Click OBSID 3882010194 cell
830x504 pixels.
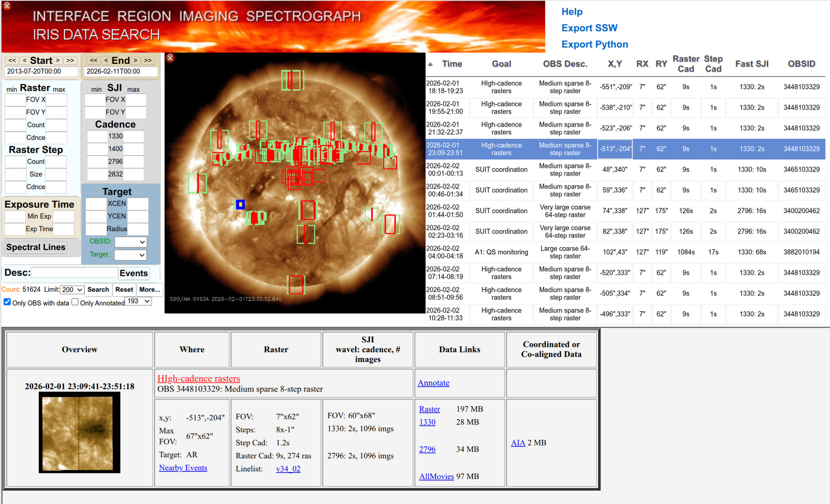(x=801, y=252)
